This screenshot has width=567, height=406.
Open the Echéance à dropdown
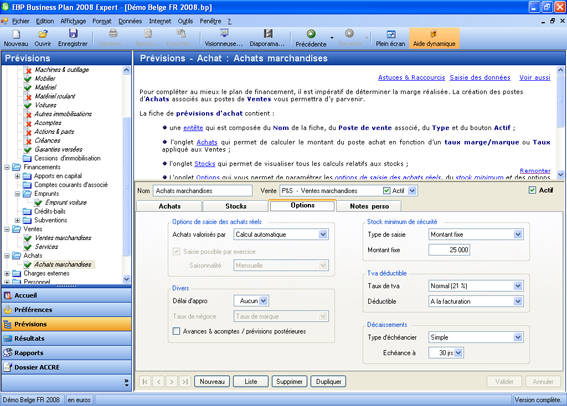coord(458,353)
